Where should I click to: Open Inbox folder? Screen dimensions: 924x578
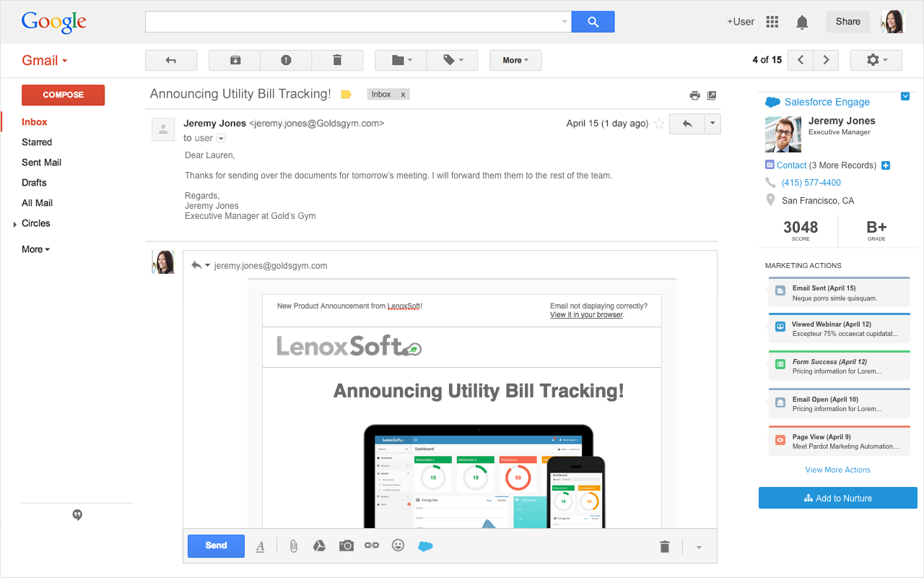click(35, 122)
